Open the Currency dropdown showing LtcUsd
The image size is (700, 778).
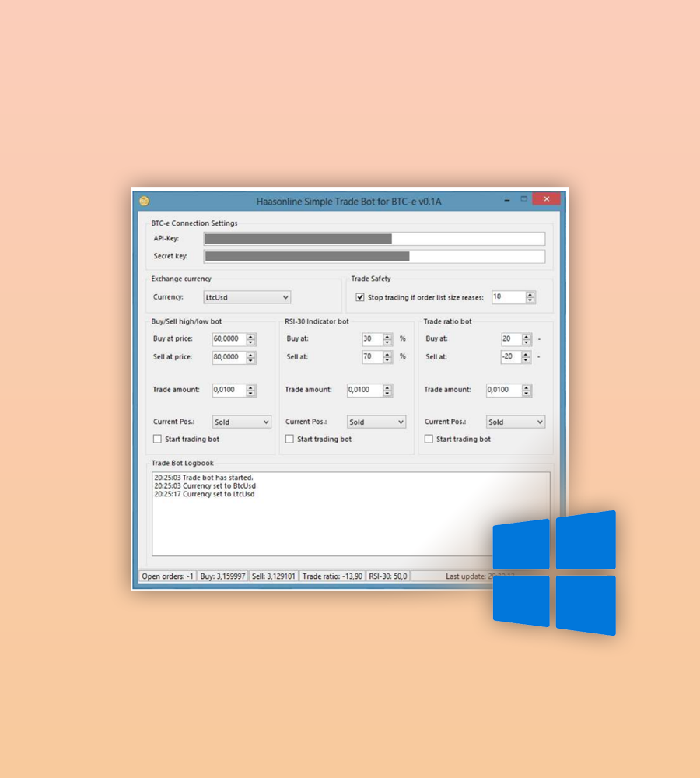click(247, 297)
